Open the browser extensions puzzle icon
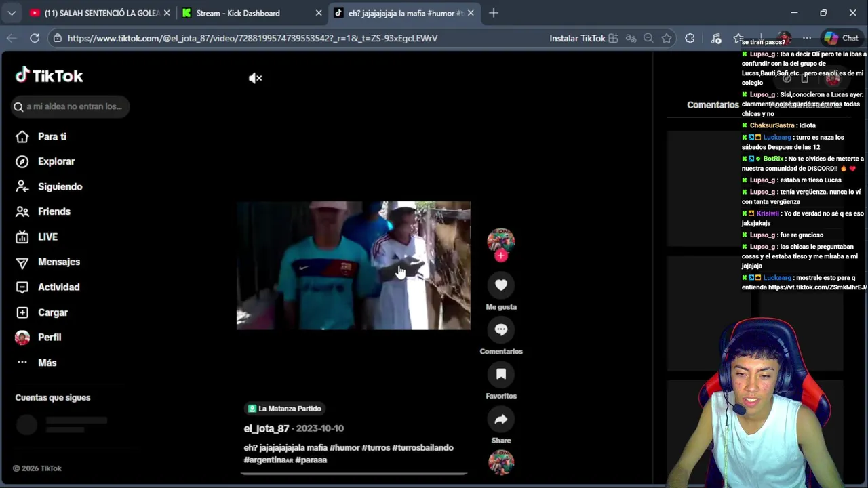This screenshot has width=868, height=488. click(x=690, y=38)
